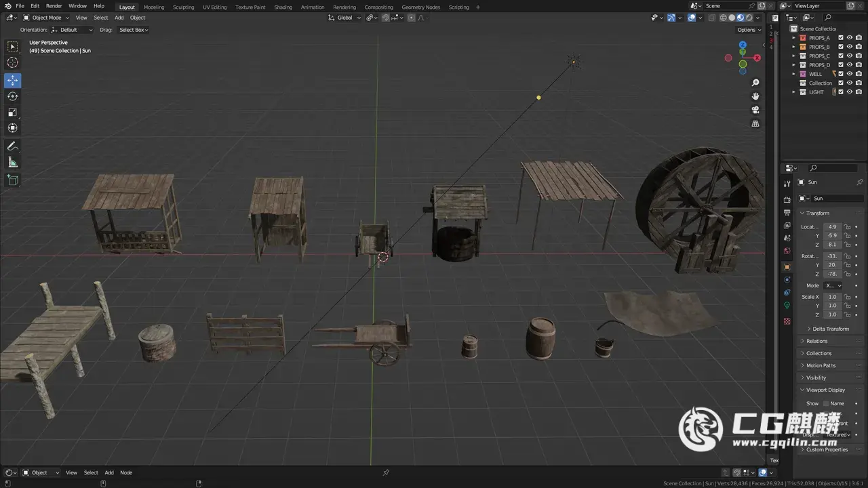Open the Options button in the viewport
The height and width of the screenshot is (488, 868).
coord(749,30)
